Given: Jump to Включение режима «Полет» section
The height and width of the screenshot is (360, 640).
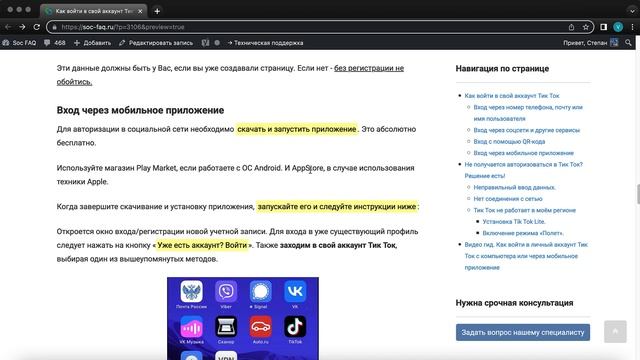Looking at the screenshot, I should 523,233.
